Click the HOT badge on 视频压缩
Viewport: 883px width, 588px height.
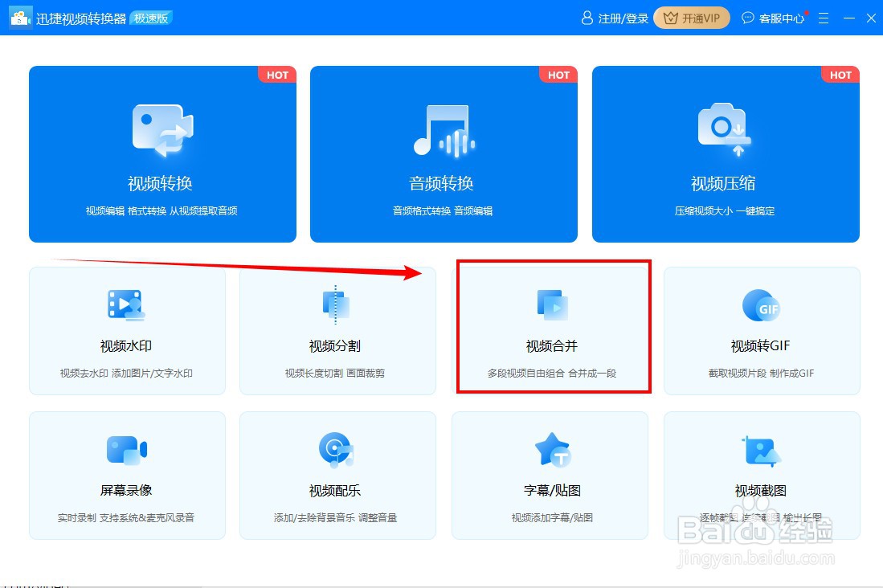(840, 75)
